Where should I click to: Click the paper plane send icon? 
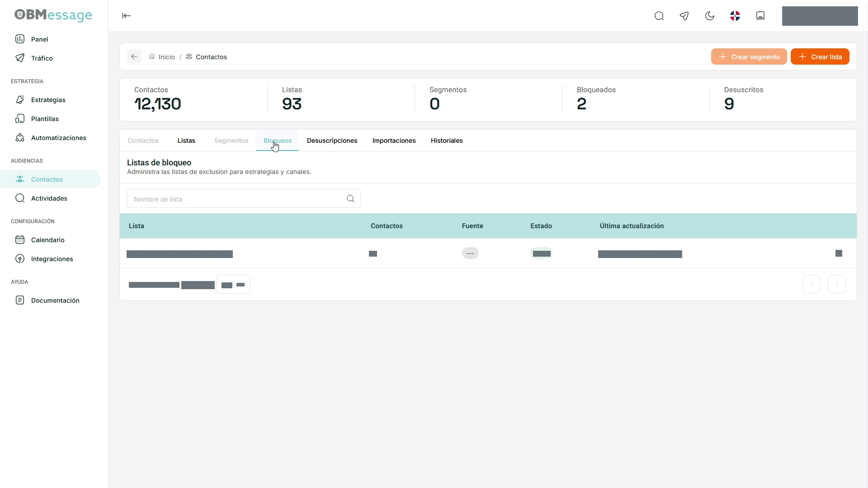pyautogui.click(x=684, y=16)
